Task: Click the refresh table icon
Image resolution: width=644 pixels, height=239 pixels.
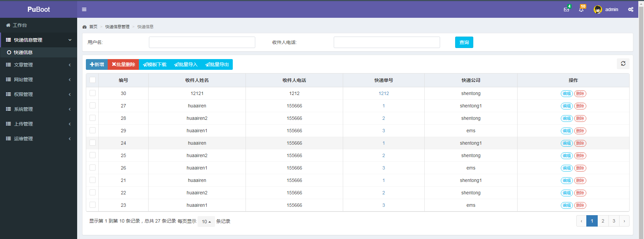Action: (x=623, y=63)
